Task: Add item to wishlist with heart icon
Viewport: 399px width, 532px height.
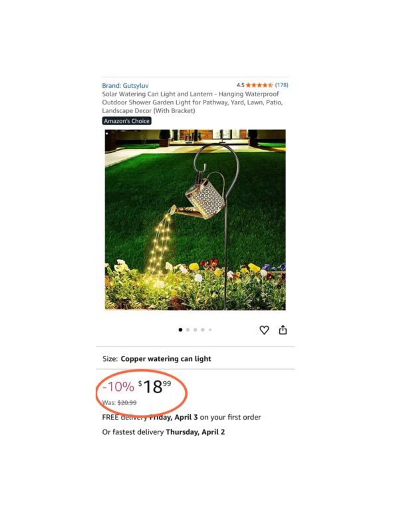Action: (x=264, y=330)
